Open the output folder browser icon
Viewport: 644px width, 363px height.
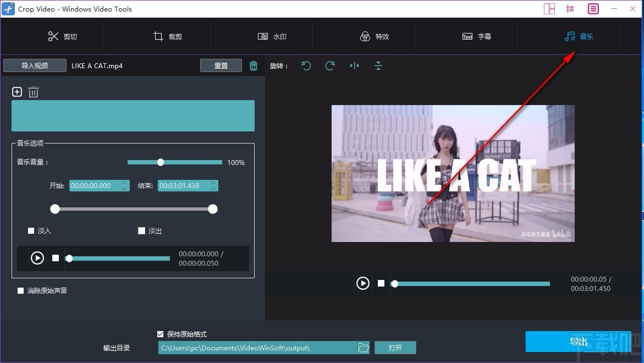[x=363, y=347]
